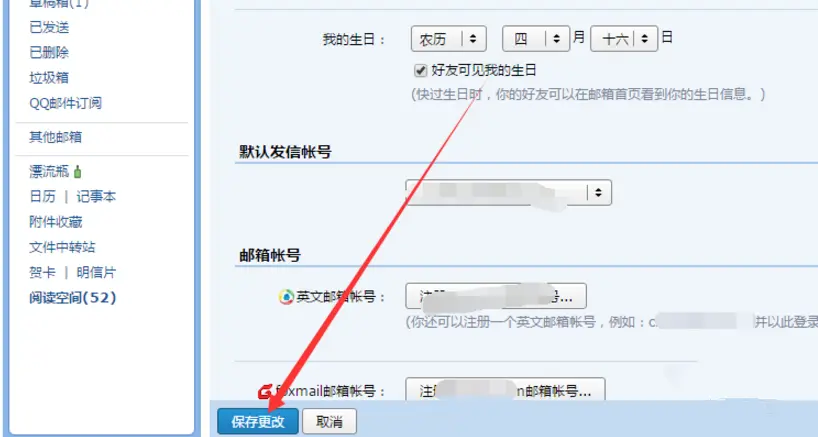Click the Foxmail logo icon
Screen dimensions: 818x437
(265, 391)
